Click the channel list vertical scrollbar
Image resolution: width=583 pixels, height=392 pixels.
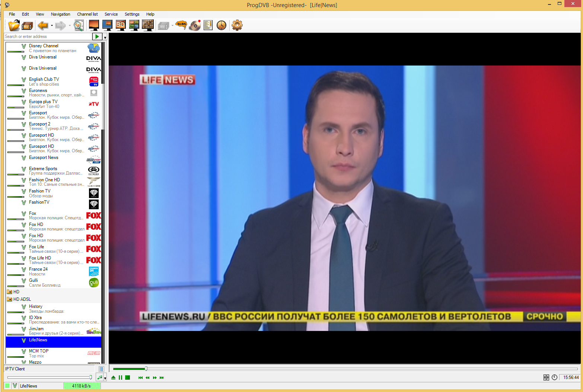103,203
